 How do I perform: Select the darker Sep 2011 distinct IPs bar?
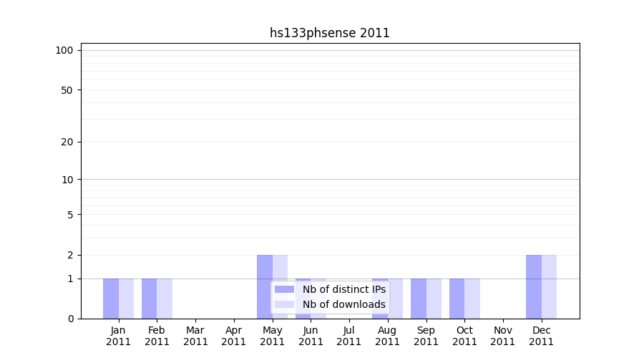coord(419,299)
